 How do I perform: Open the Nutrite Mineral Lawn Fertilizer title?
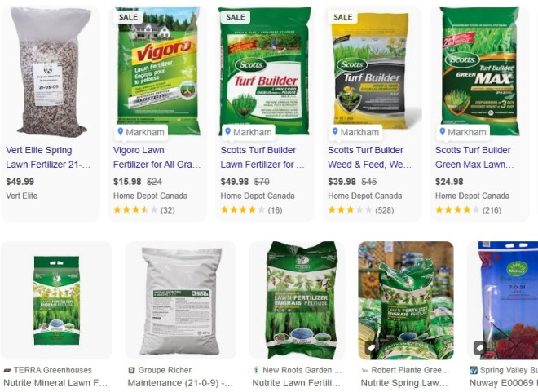click(55, 383)
